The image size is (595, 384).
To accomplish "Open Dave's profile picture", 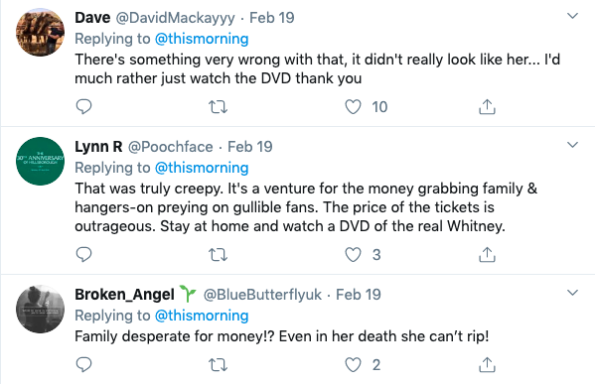I will coord(40,32).
